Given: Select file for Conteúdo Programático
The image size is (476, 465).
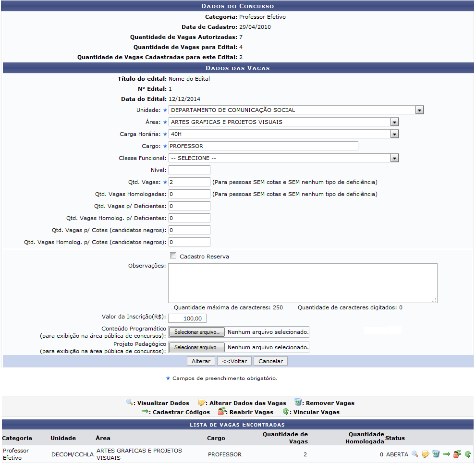Looking at the screenshot, I should pyautogui.click(x=196, y=332).
